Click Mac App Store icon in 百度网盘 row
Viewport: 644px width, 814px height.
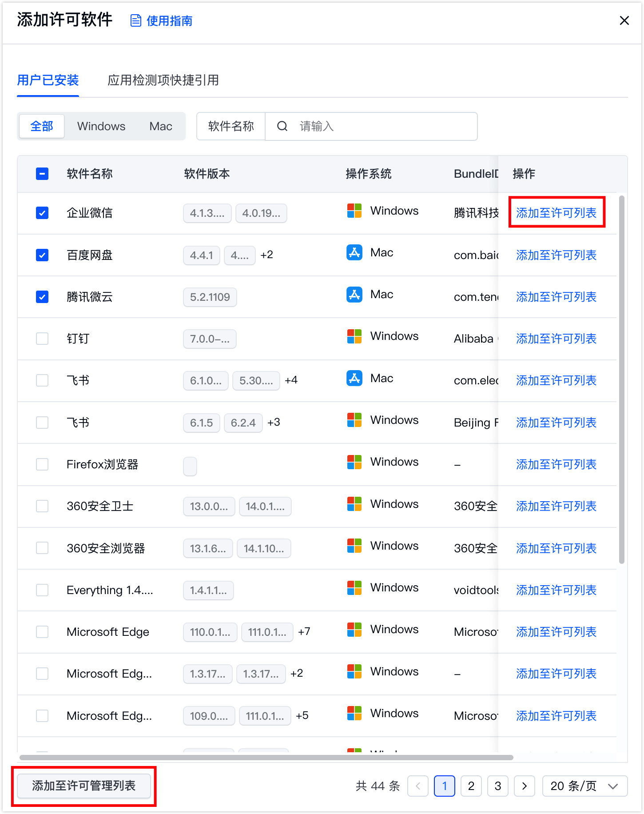click(x=354, y=252)
